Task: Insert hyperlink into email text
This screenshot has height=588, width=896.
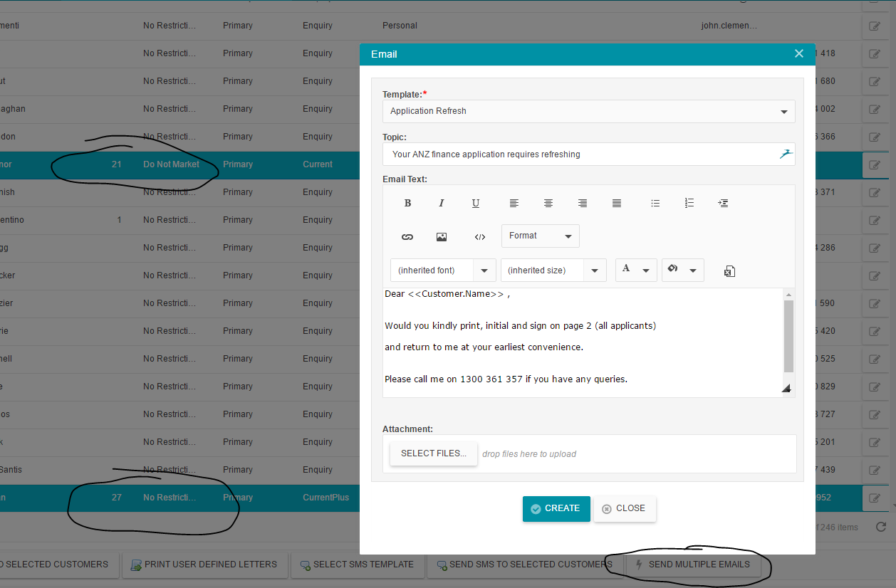Action: click(x=407, y=237)
